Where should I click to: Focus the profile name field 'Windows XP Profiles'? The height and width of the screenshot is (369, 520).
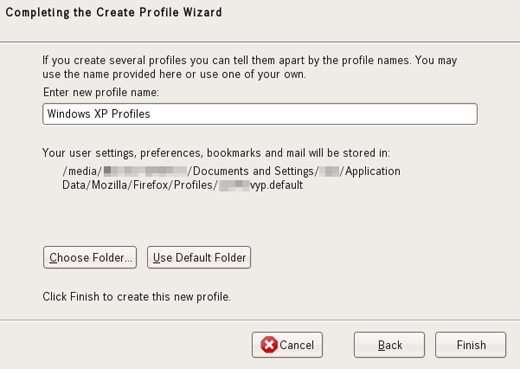260,114
